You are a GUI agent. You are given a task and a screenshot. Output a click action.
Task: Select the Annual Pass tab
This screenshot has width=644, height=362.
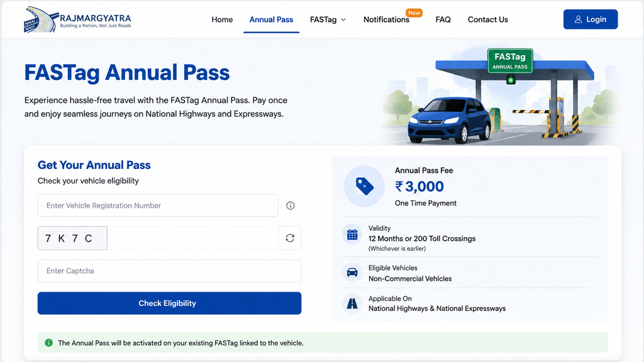pos(271,19)
